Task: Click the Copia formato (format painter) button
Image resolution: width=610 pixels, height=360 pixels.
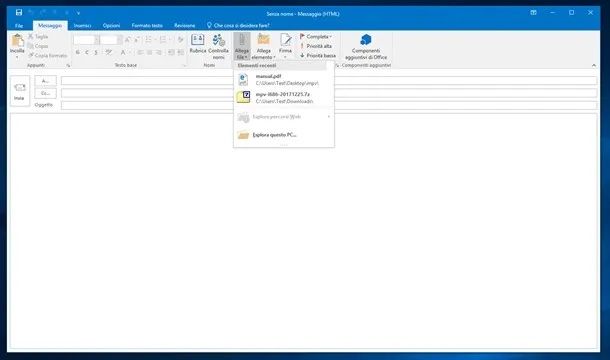Action: [47, 55]
